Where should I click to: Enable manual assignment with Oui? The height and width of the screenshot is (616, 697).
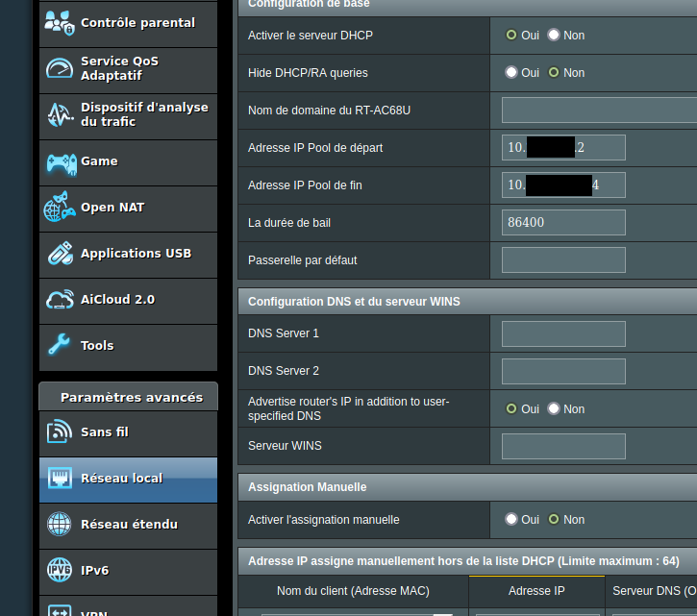pyautogui.click(x=511, y=519)
